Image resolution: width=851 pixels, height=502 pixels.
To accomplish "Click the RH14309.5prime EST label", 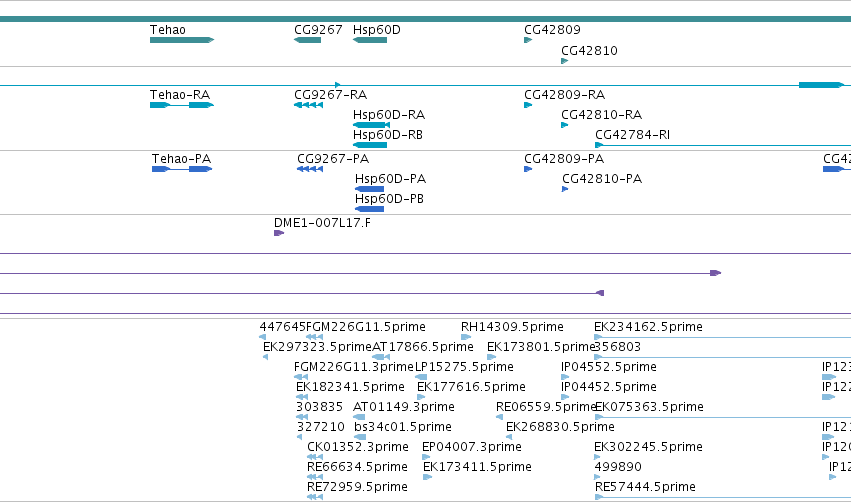I will (512, 327).
